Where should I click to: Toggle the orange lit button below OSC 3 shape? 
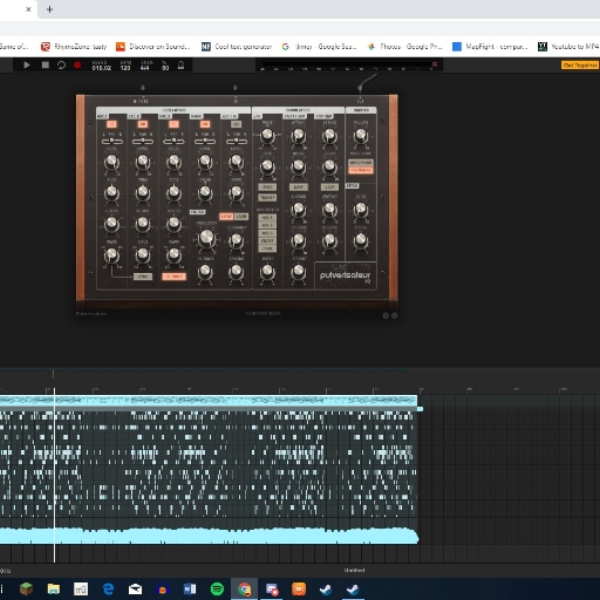coord(174,276)
